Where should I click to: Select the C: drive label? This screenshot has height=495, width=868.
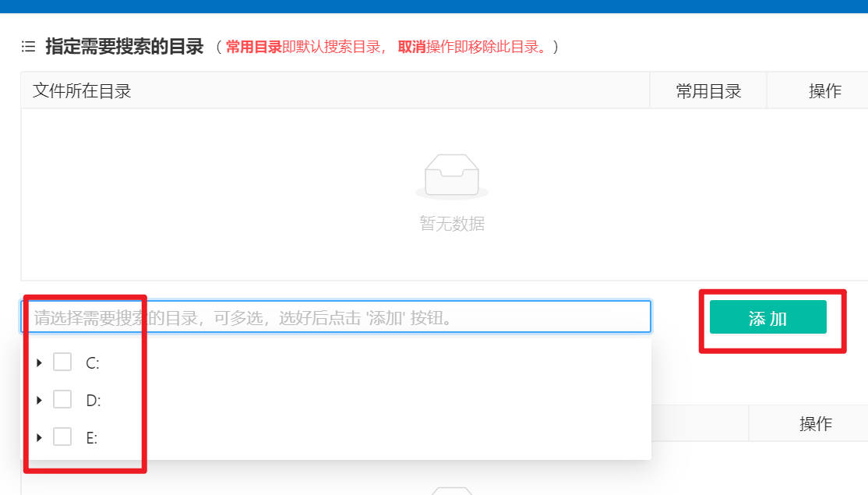(x=92, y=363)
